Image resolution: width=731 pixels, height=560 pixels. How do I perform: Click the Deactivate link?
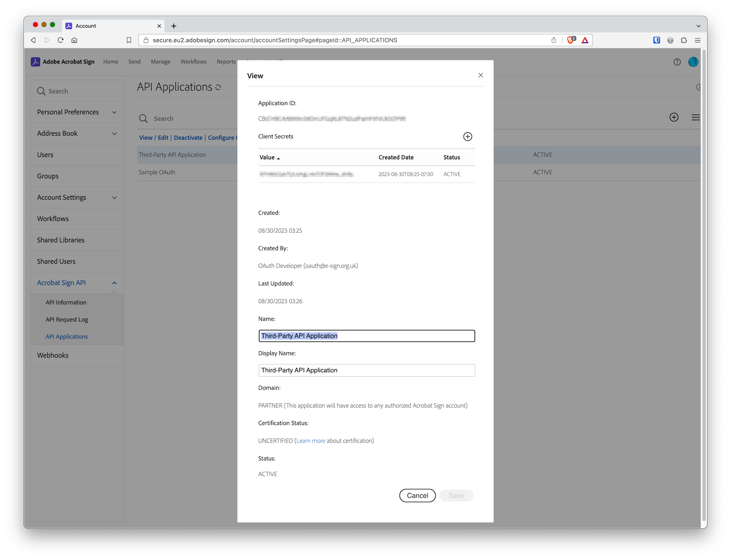pos(188,138)
